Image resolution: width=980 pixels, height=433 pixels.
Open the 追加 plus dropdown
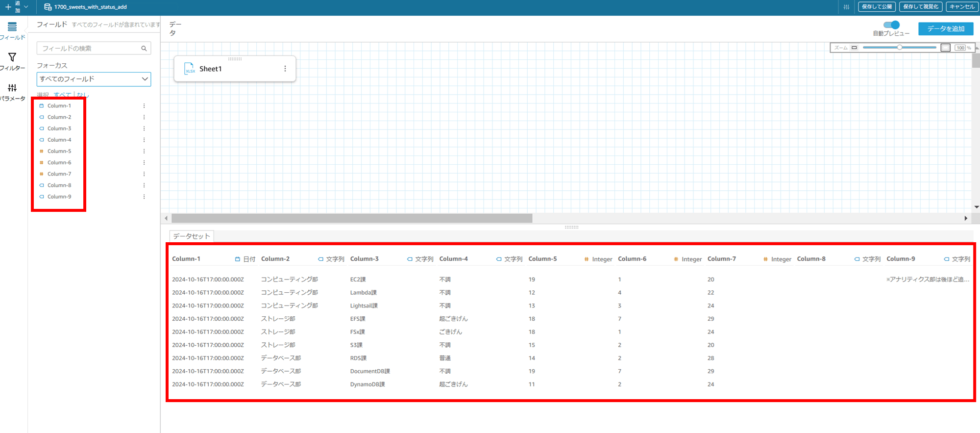tap(17, 7)
